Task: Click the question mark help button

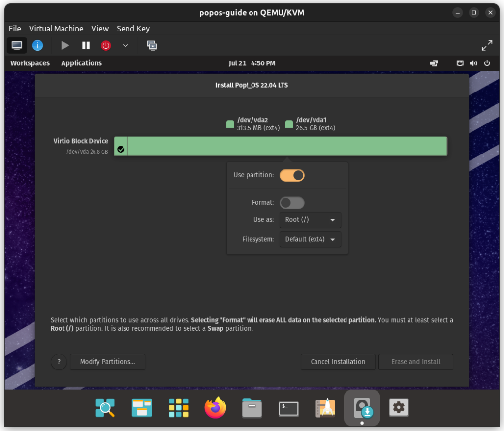Action: [x=59, y=362]
